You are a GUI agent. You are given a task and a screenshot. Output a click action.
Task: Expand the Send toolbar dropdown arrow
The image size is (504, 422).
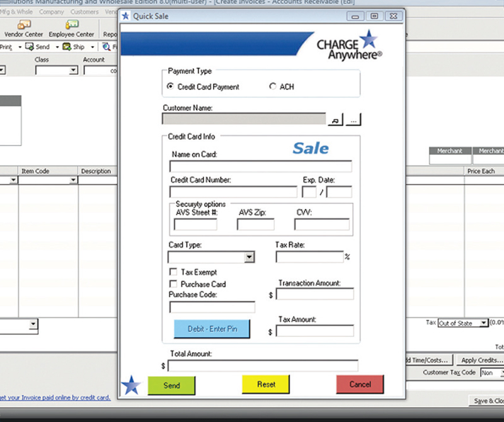tap(57, 47)
